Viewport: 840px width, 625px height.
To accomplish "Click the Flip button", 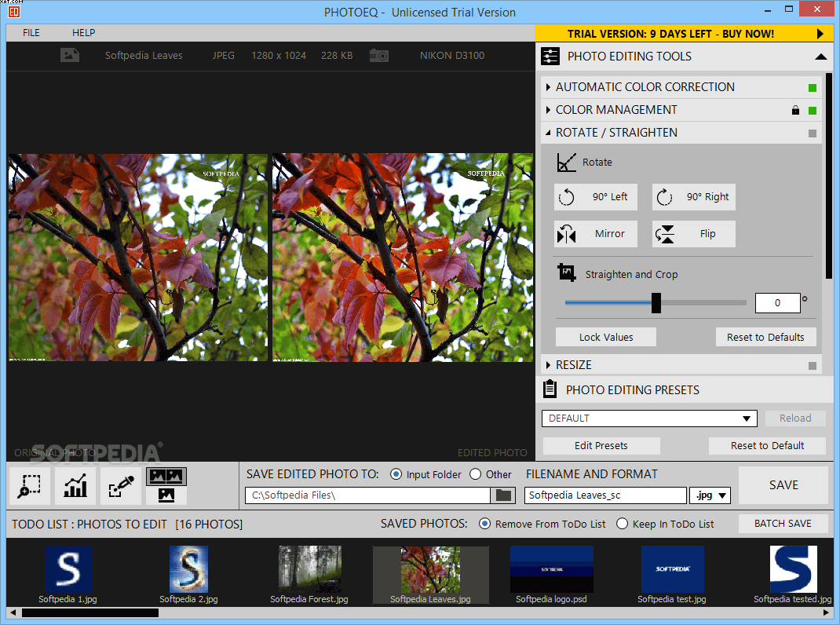I will pos(694,234).
